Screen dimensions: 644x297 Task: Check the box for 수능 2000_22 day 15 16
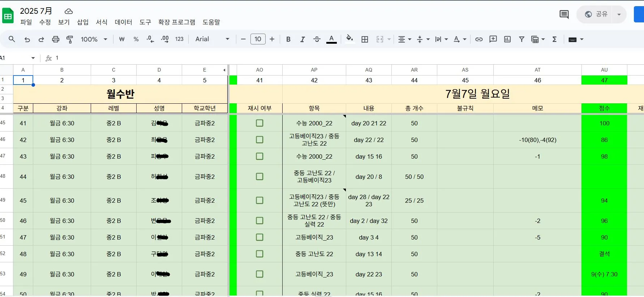pos(259,156)
